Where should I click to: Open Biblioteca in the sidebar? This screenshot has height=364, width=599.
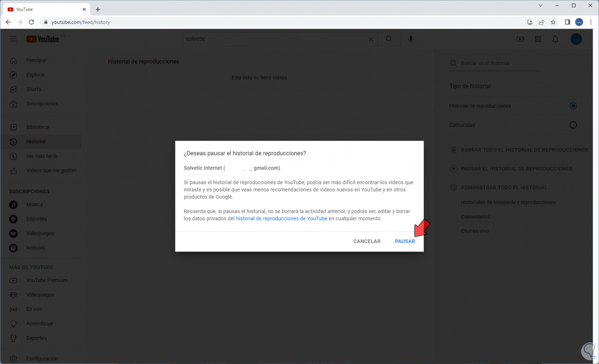(41, 127)
